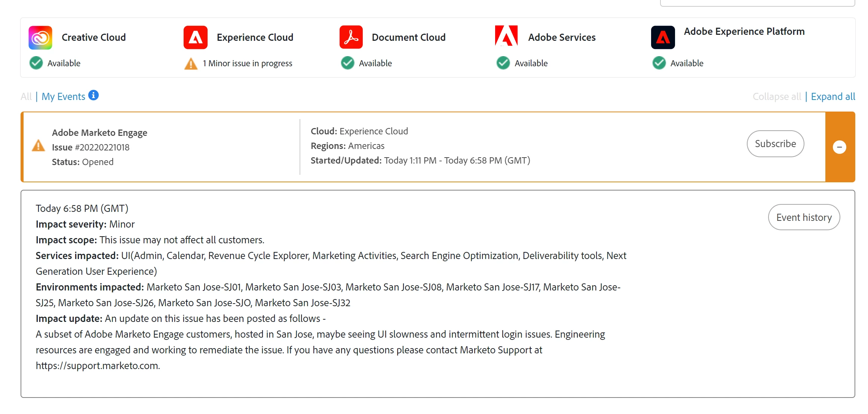Open the Event history

point(804,217)
